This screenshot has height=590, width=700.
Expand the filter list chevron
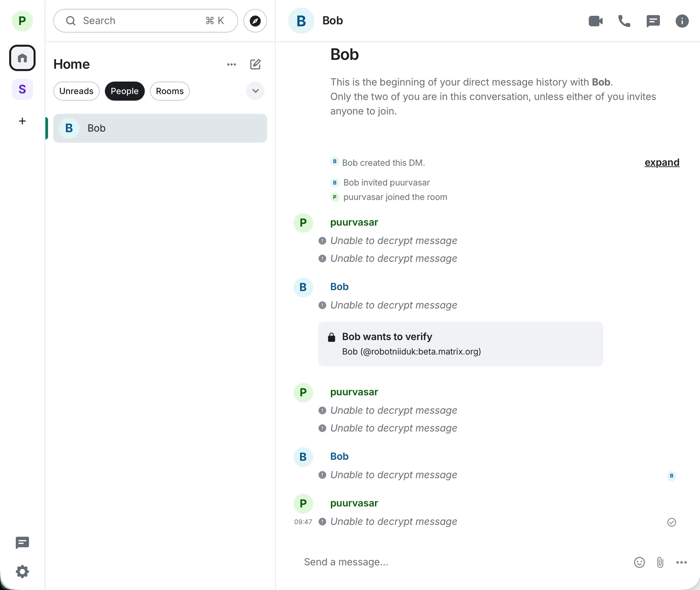click(255, 91)
